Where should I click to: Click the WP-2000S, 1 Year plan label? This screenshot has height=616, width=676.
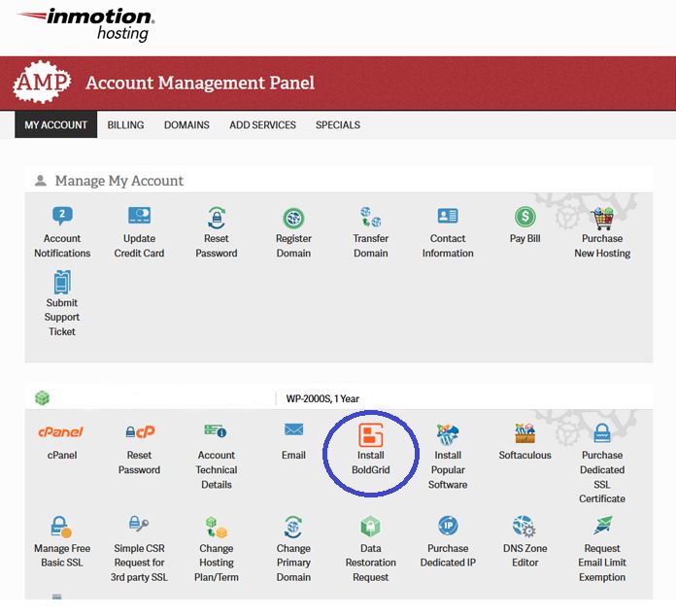(322, 398)
